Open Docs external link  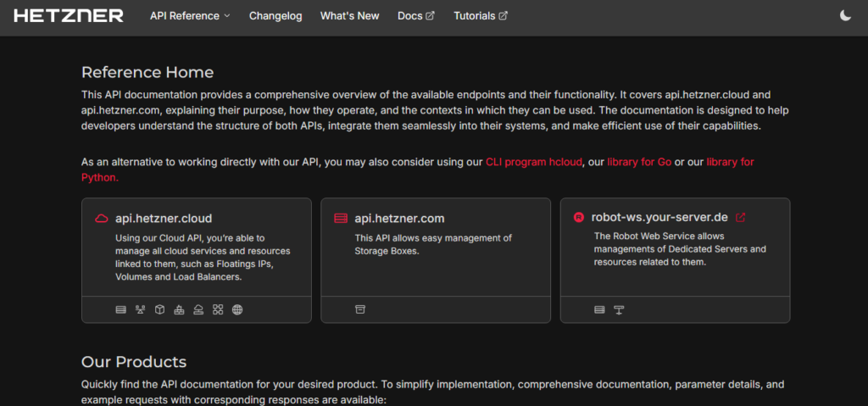coord(416,16)
